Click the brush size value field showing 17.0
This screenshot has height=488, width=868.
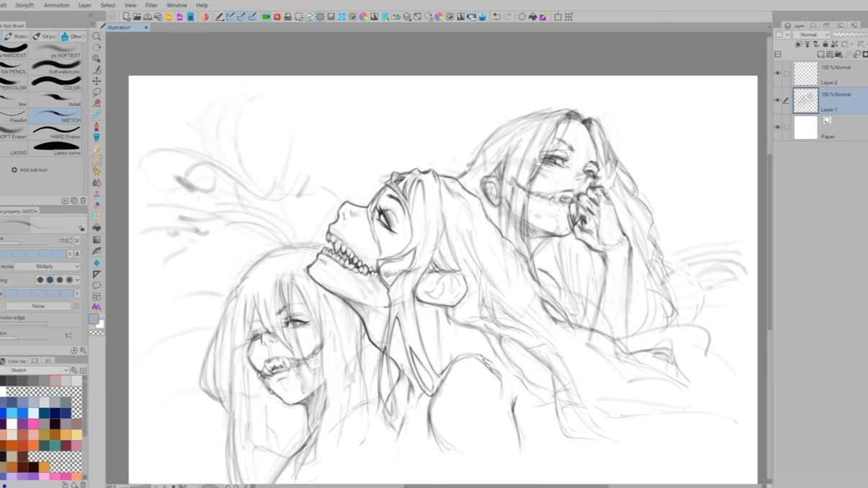point(63,241)
